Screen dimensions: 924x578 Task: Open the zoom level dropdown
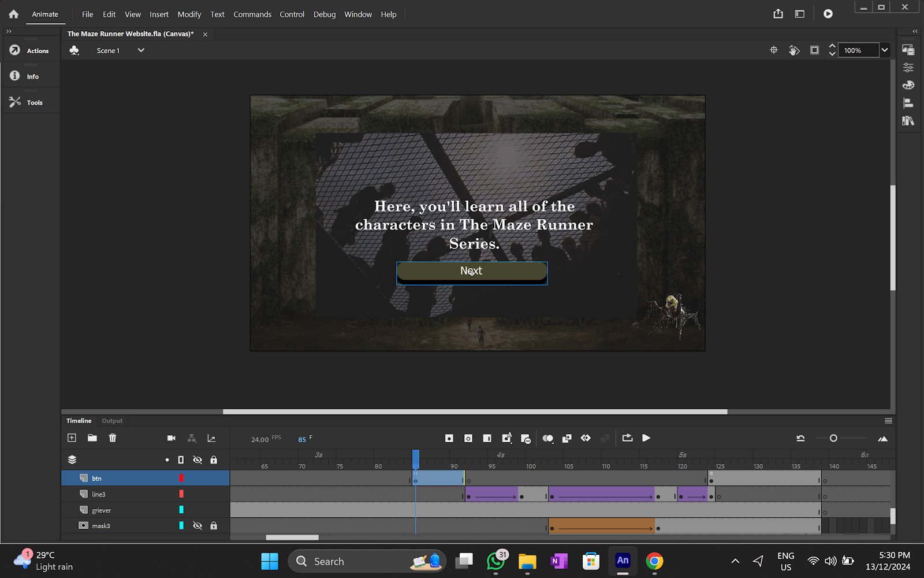click(884, 50)
